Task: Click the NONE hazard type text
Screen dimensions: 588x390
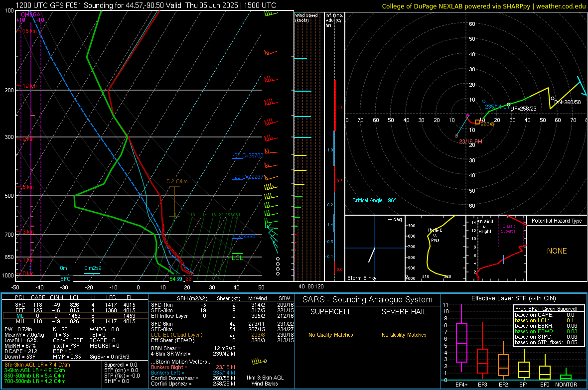Action: tap(557, 251)
